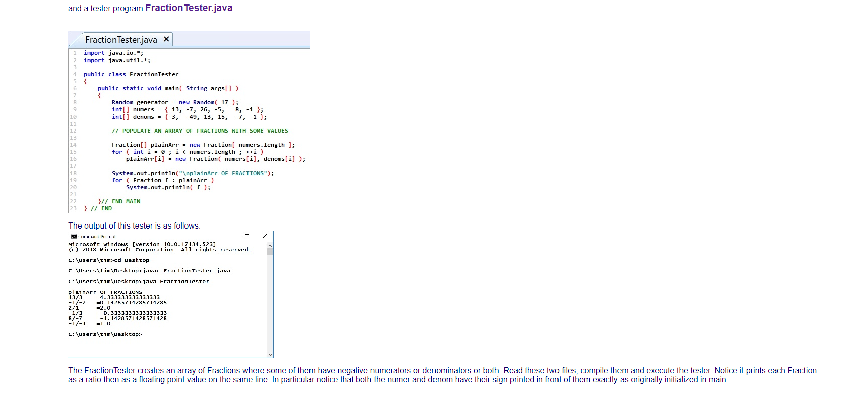This screenshot has height=393, width=868.
Task: Click the 'cd Desktop' console line
Action: [x=108, y=260]
